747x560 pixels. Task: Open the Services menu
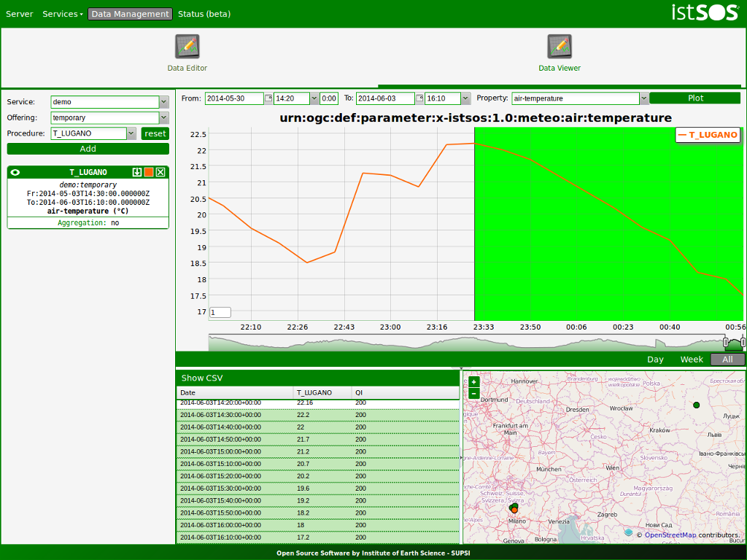click(x=63, y=14)
